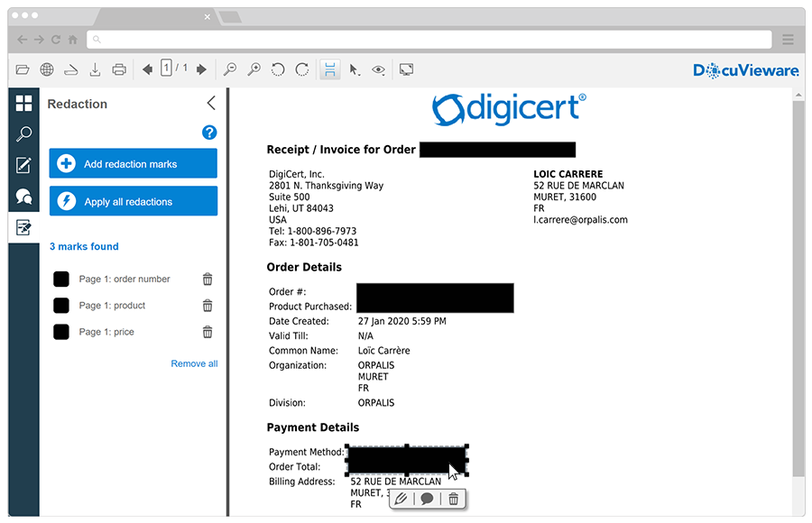Click Apply all redactions button
812x523 pixels.
(x=134, y=201)
